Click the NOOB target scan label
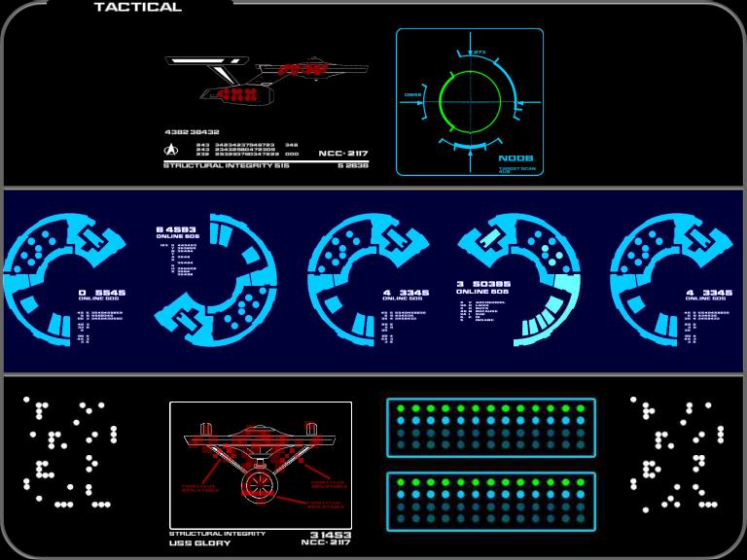The image size is (747, 560). click(516, 158)
